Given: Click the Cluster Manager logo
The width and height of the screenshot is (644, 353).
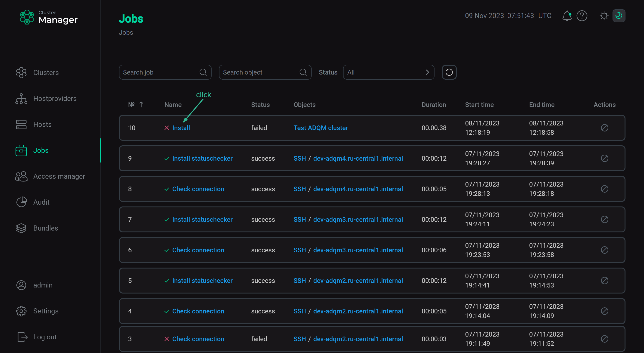Looking at the screenshot, I should pos(49,17).
